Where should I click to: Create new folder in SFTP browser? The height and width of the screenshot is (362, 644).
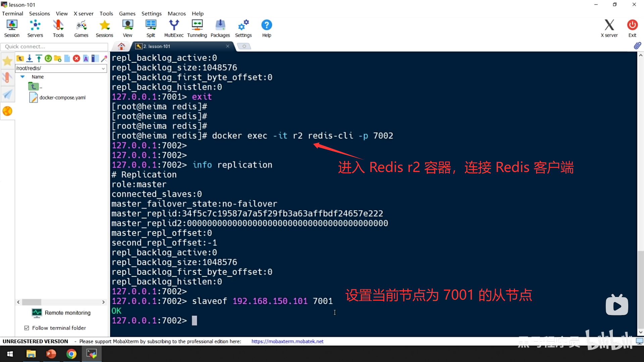(58, 59)
